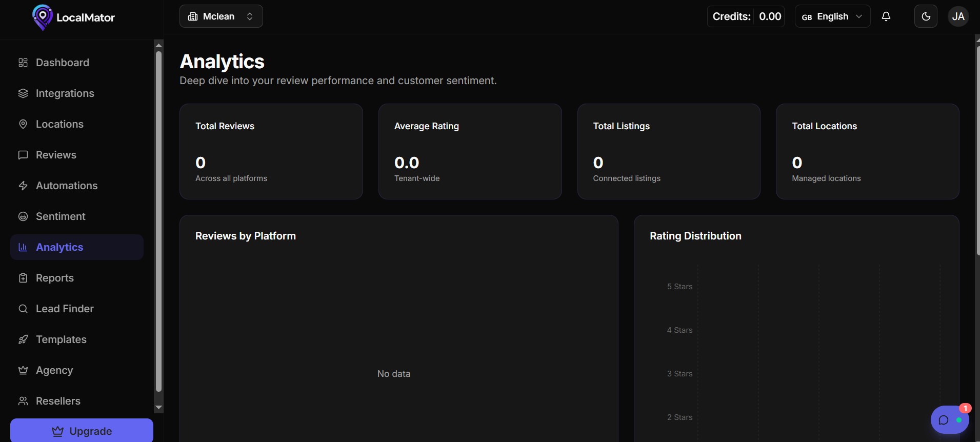
Task: Click the 4 Stars axis label
Action: click(x=679, y=330)
